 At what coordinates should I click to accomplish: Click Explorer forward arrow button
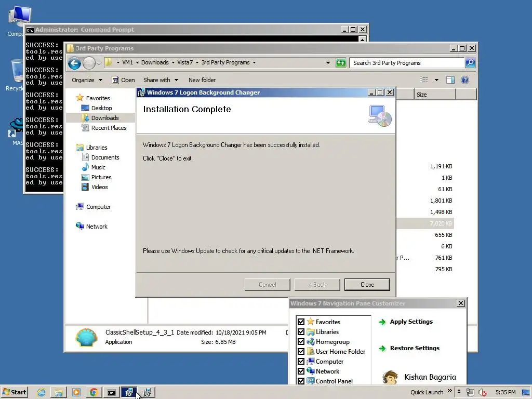[89, 63]
